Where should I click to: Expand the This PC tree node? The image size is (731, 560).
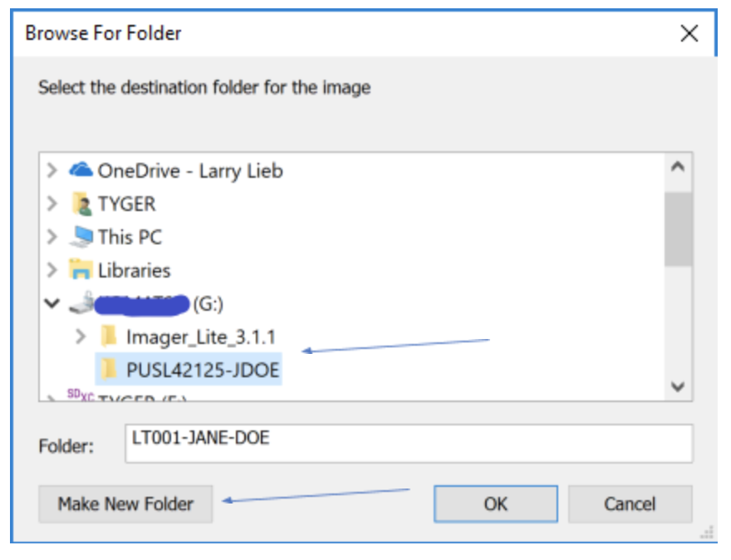tap(52, 237)
